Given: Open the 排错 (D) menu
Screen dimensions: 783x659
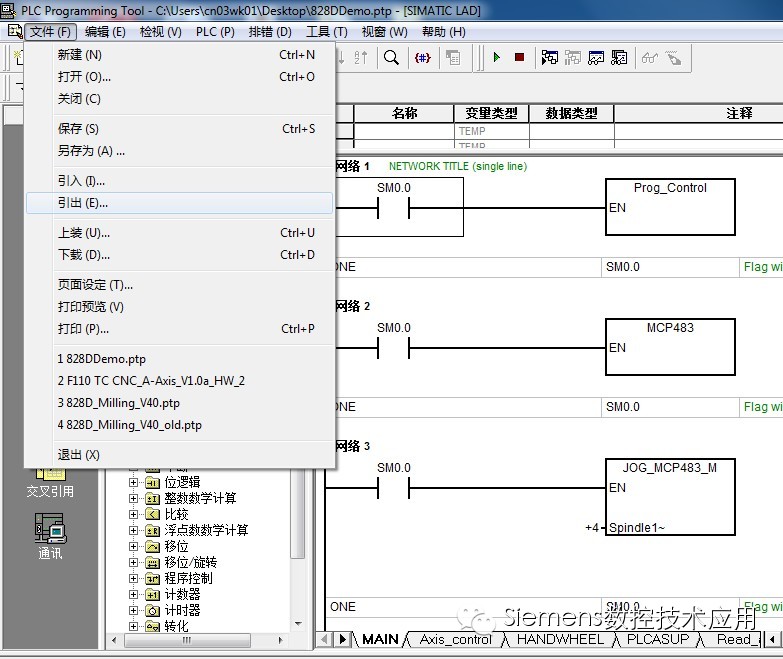Looking at the screenshot, I should click(270, 32).
